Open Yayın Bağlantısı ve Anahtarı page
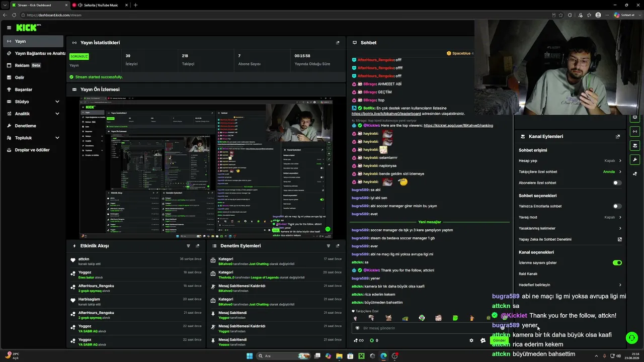 tap(33, 53)
